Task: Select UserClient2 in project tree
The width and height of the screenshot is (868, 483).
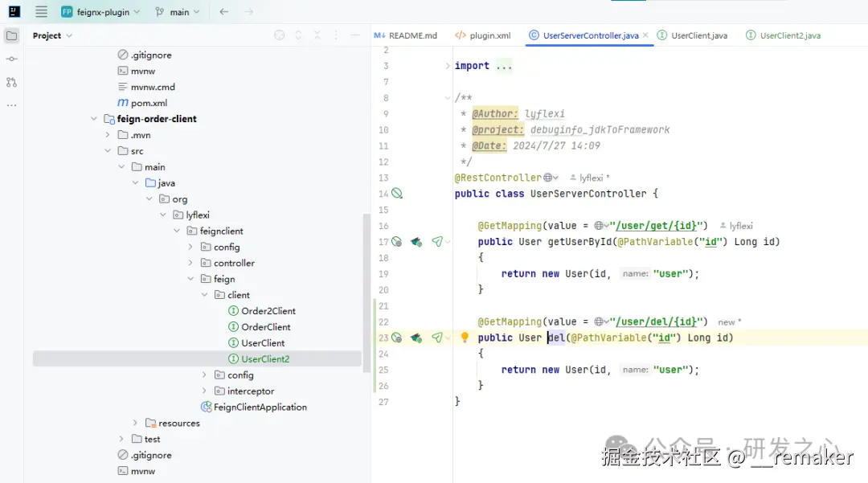Action: click(259, 359)
